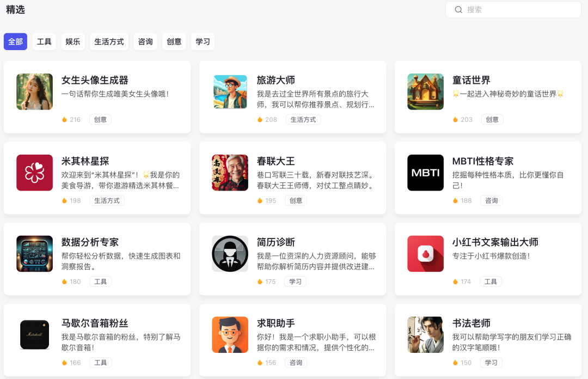
Task: Click the 女生头像生成器 avatar icon
Action: click(35, 91)
